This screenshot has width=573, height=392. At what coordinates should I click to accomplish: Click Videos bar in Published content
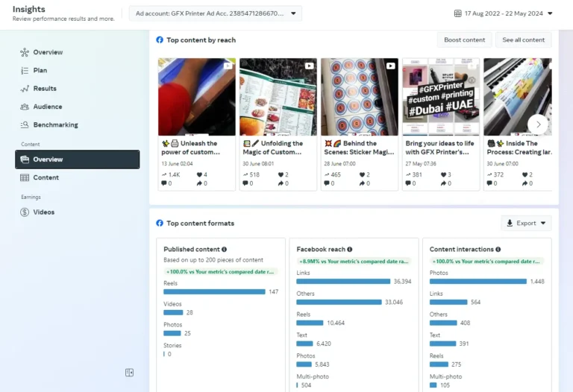[x=173, y=312]
